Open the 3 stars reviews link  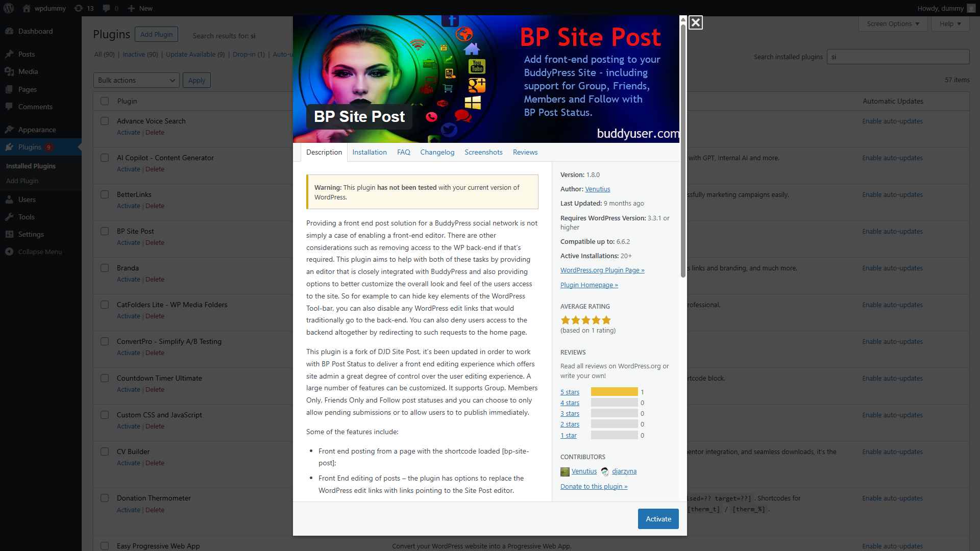coord(570,414)
